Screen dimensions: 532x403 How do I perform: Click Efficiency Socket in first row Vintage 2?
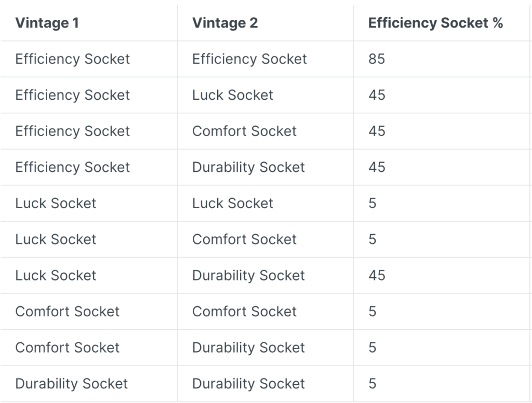pos(249,59)
